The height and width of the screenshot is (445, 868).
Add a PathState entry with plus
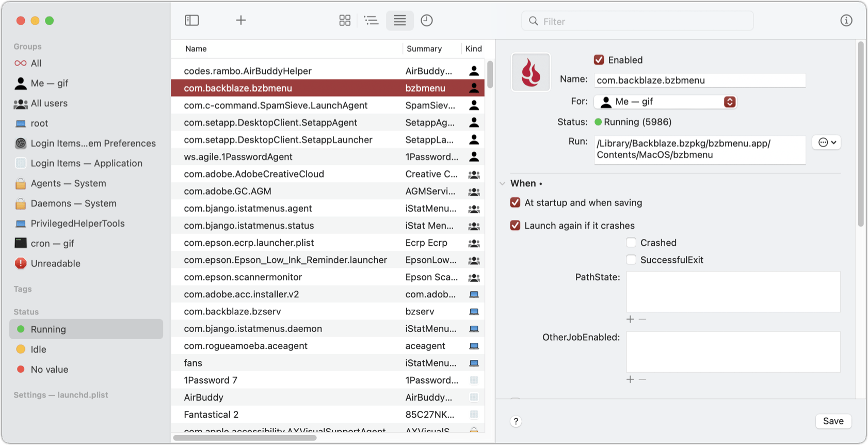pyautogui.click(x=630, y=320)
